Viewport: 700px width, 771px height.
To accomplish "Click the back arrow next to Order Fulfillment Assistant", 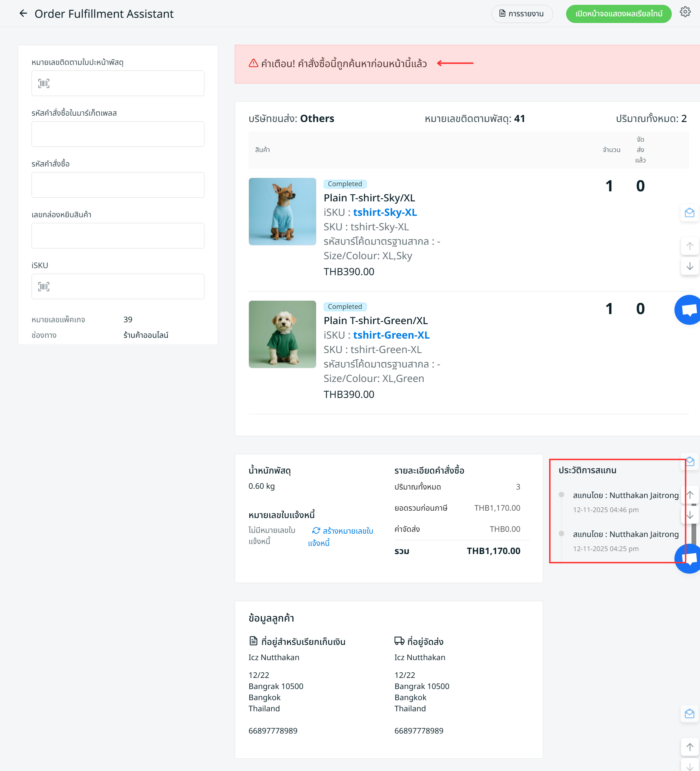I will (x=23, y=14).
